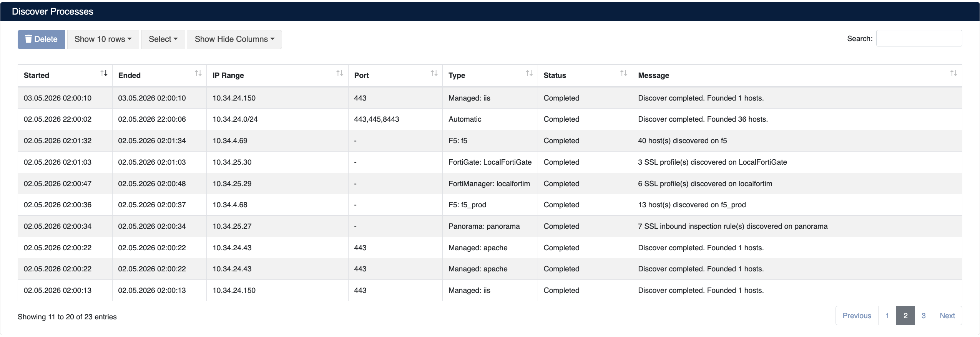This screenshot has width=980, height=337.
Task: Expand Show Hide Columns dropdown
Action: pos(235,39)
